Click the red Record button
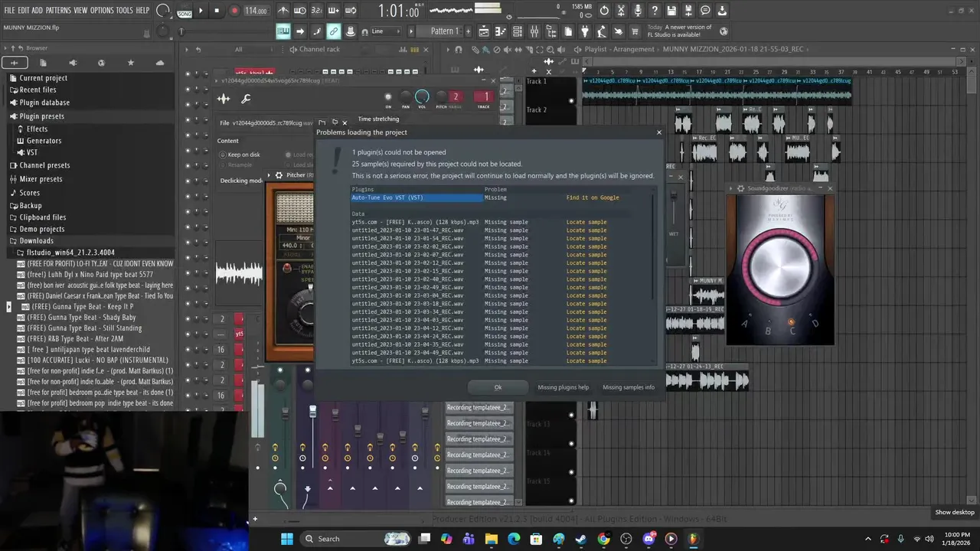The image size is (980, 551). pos(234,11)
